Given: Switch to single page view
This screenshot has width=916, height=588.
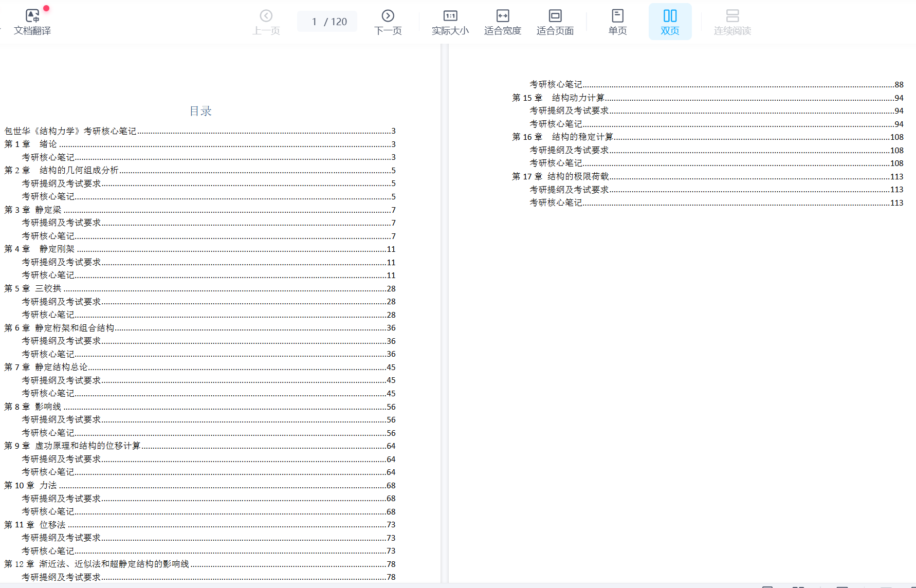Looking at the screenshot, I should click(x=617, y=22).
